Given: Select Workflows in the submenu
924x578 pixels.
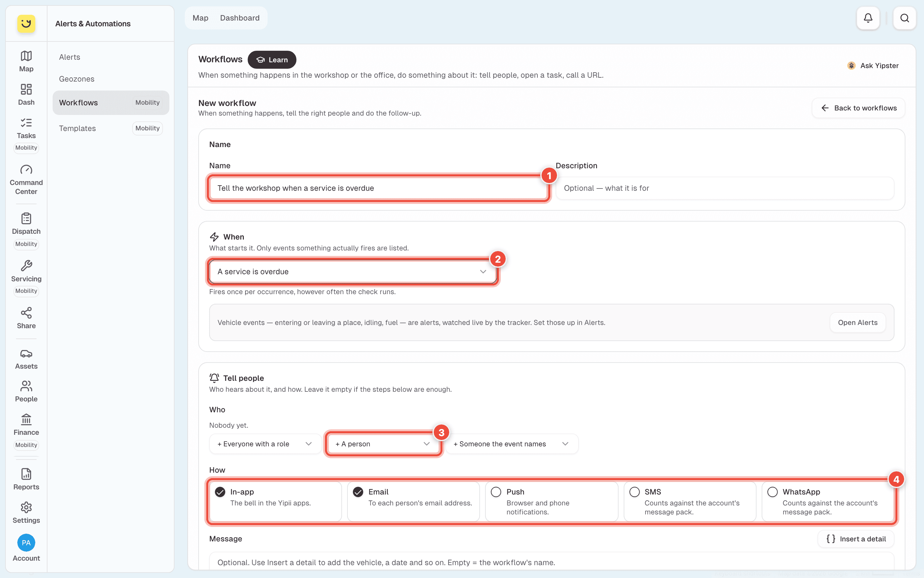Looking at the screenshot, I should pos(111,102).
